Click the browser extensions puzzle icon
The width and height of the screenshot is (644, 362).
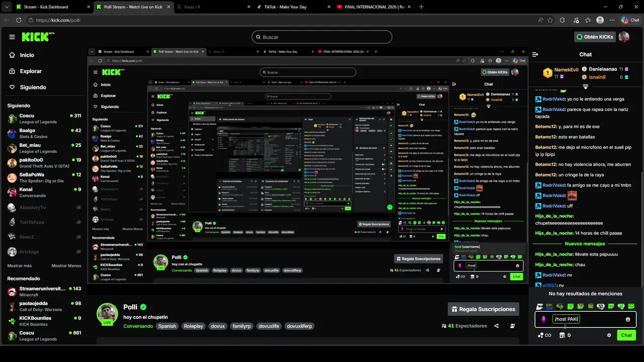(x=562, y=20)
